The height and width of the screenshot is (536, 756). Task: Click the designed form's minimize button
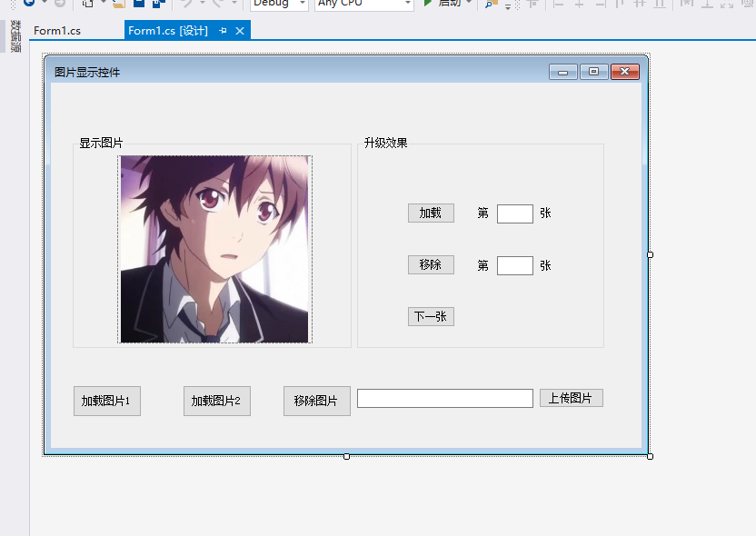point(562,72)
